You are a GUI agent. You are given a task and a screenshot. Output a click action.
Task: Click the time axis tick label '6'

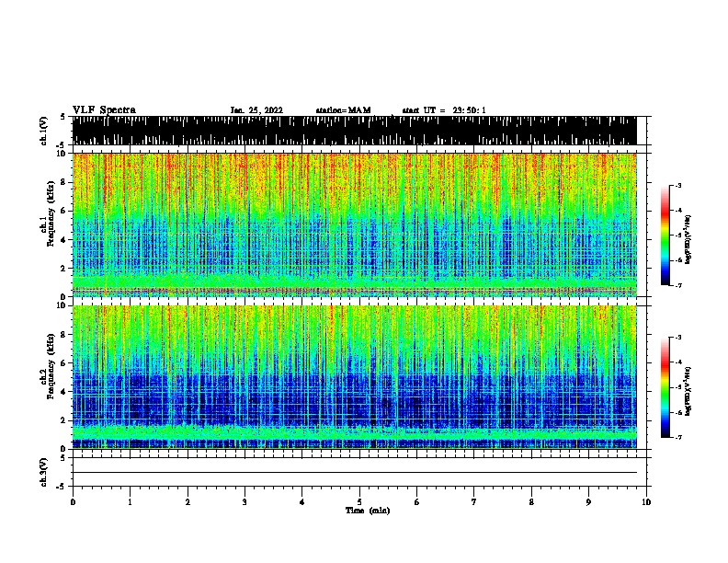[417, 502]
